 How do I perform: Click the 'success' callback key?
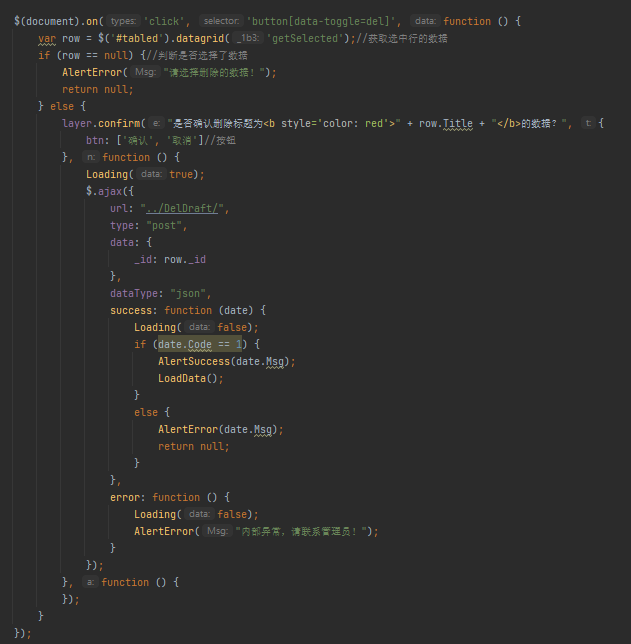131,310
